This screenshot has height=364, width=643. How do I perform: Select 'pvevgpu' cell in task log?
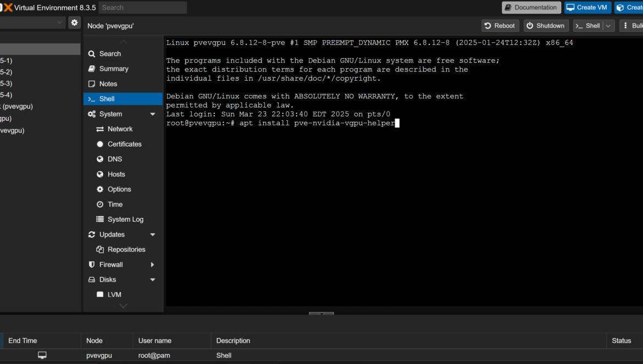tap(99, 355)
